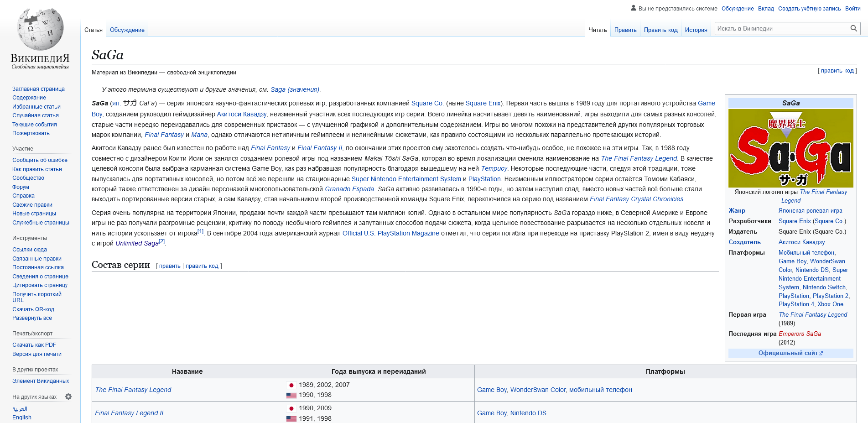
Task: Open Ссылки сюда tool link
Action: point(30,250)
